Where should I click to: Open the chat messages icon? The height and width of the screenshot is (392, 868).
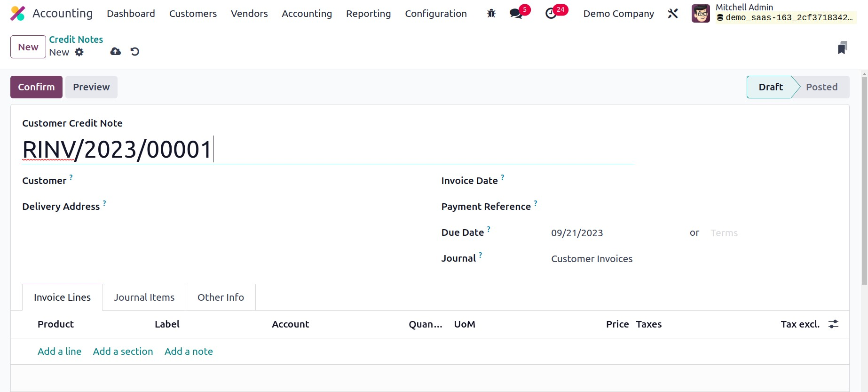click(x=516, y=14)
